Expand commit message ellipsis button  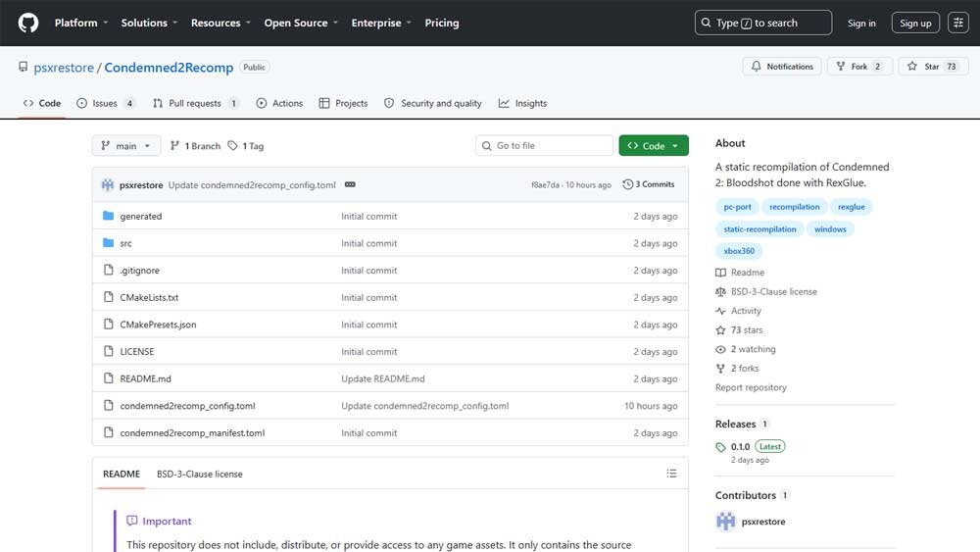click(350, 184)
